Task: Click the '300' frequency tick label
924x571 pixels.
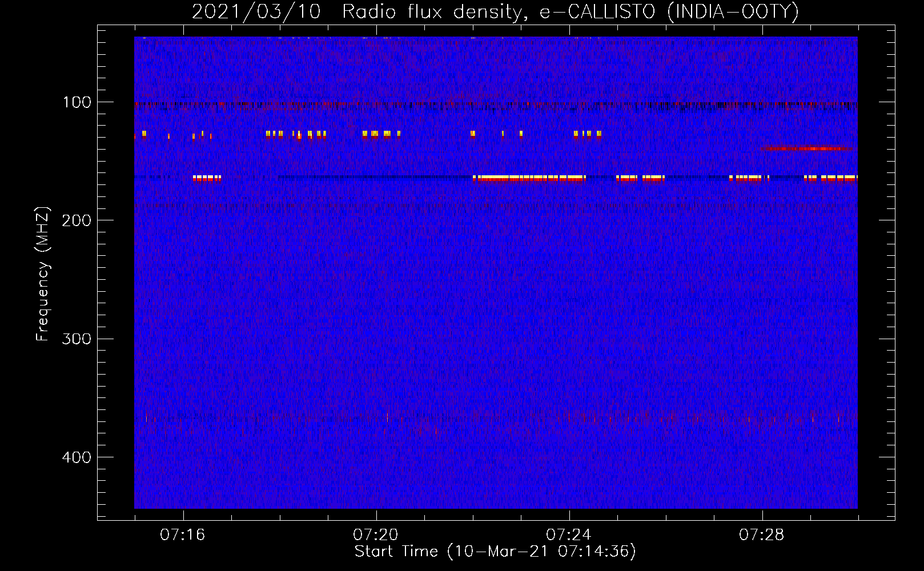Action: tap(77, 339)
